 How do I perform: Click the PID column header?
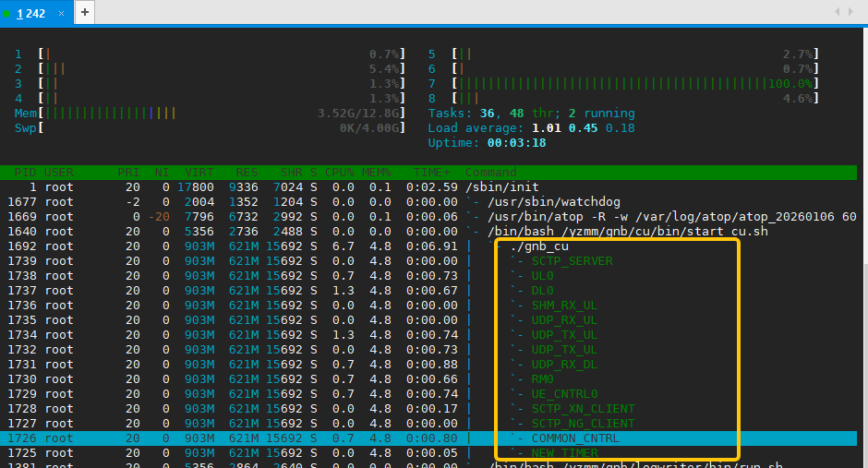click(x=25, y=173)
